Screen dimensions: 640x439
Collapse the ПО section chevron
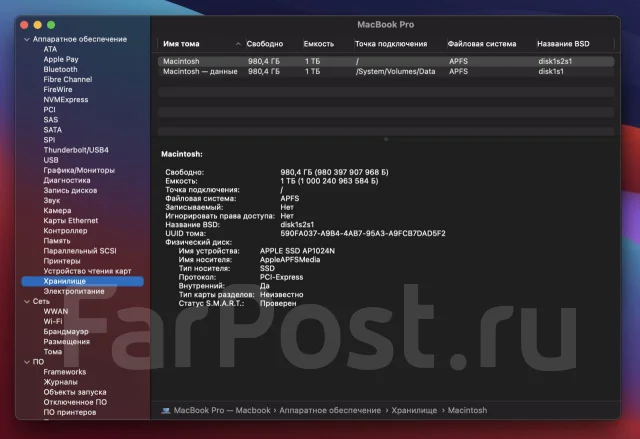click(27, 362)
